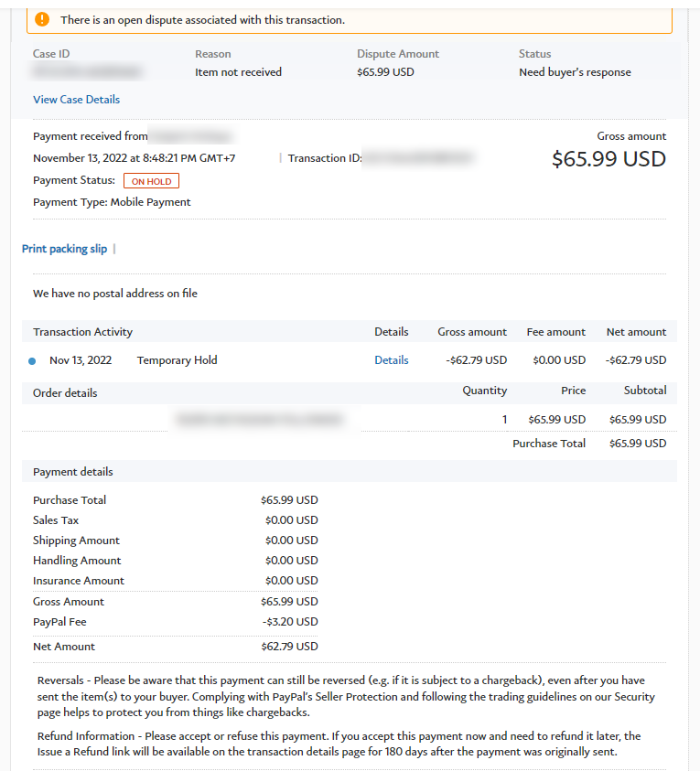Click Print packing slip
Viewport: 700px width, 771px height.
coord(64,249)
